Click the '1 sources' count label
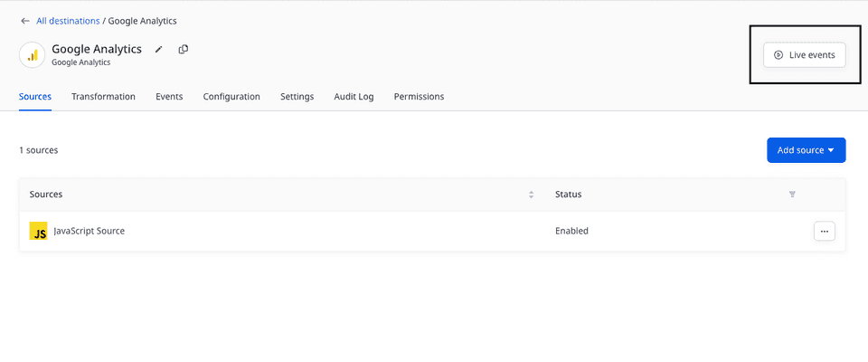This screenshot has height=362, width=868. pos(39,150)
